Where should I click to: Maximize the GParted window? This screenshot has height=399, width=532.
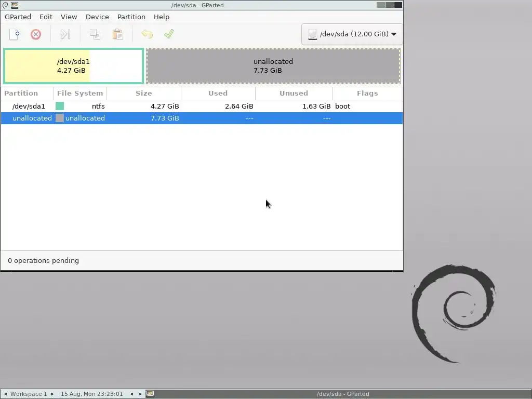[x=390, y=5]
